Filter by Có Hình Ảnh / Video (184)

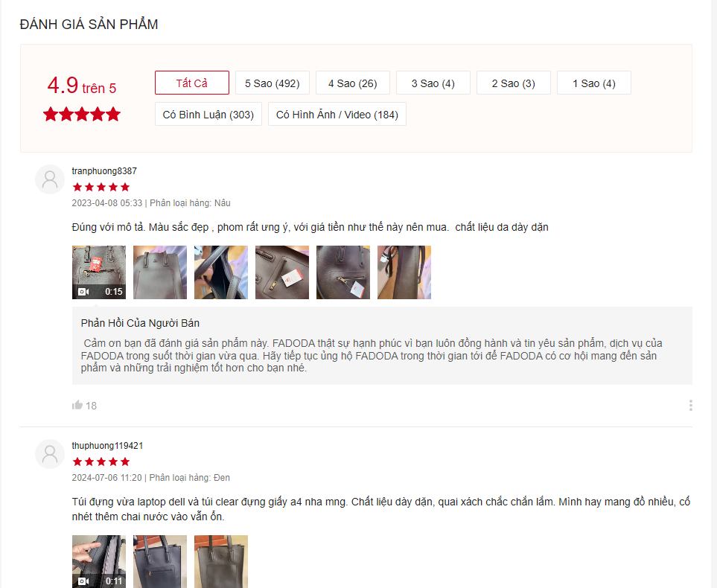click(337, 114)
